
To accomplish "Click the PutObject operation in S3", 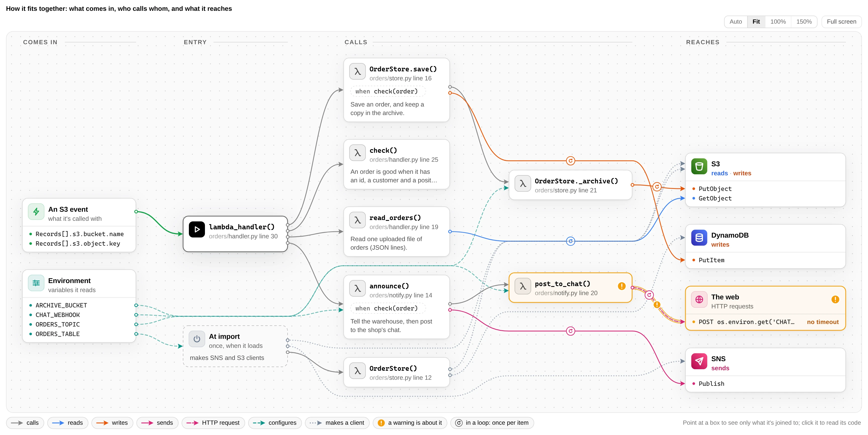I will (x=715, y=189).
